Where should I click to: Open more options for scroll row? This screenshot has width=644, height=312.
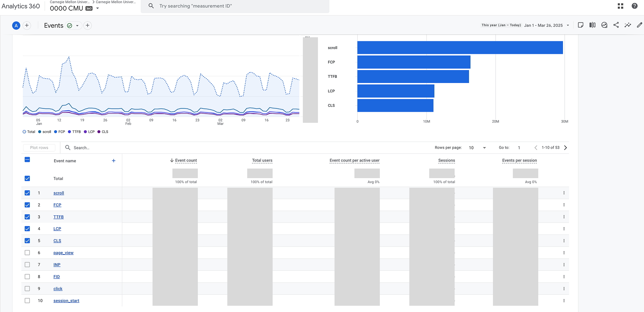(564, 193)
